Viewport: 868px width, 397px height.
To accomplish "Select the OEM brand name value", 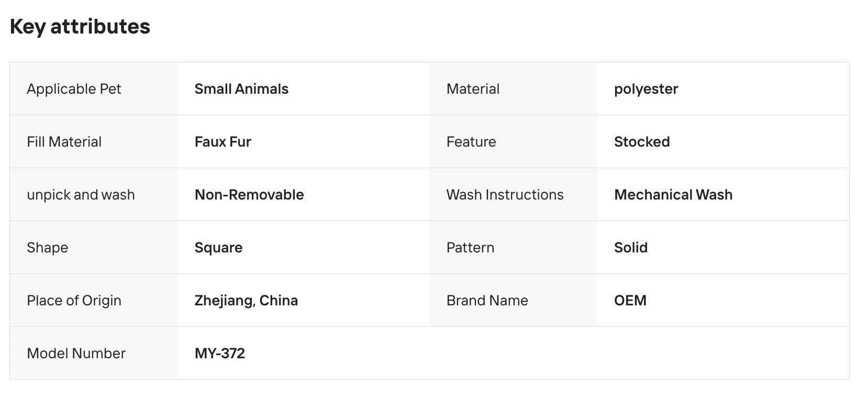I will tap(630, 301).
